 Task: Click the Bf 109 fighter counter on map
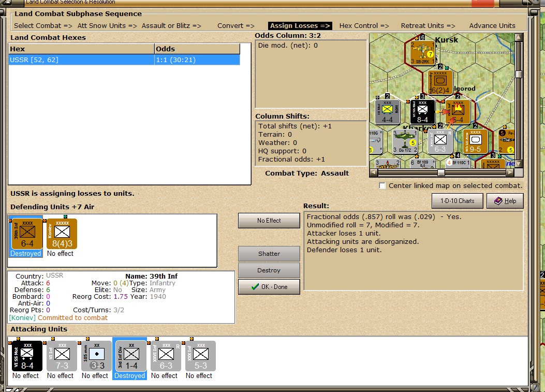tap(422, 164)
